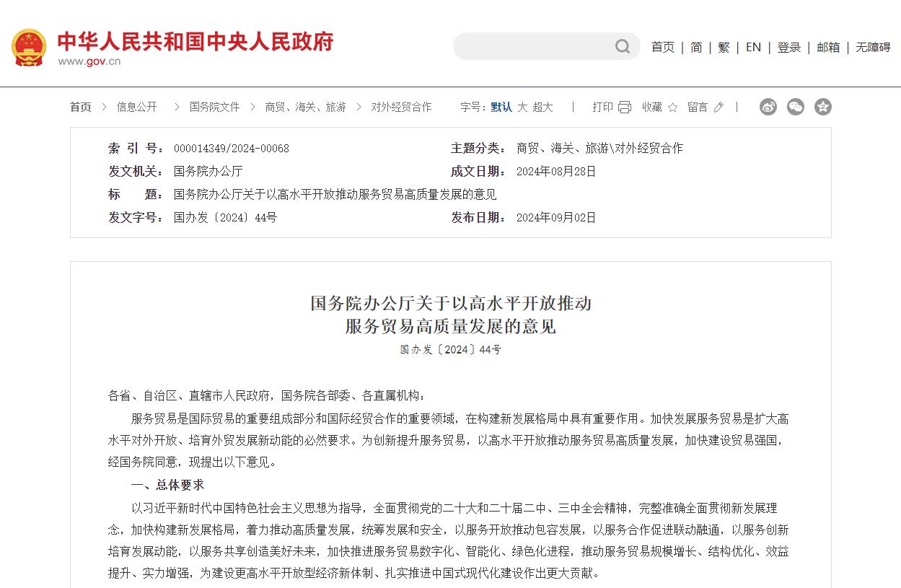
Task: Click the printer icon
Action: (625, 107)
